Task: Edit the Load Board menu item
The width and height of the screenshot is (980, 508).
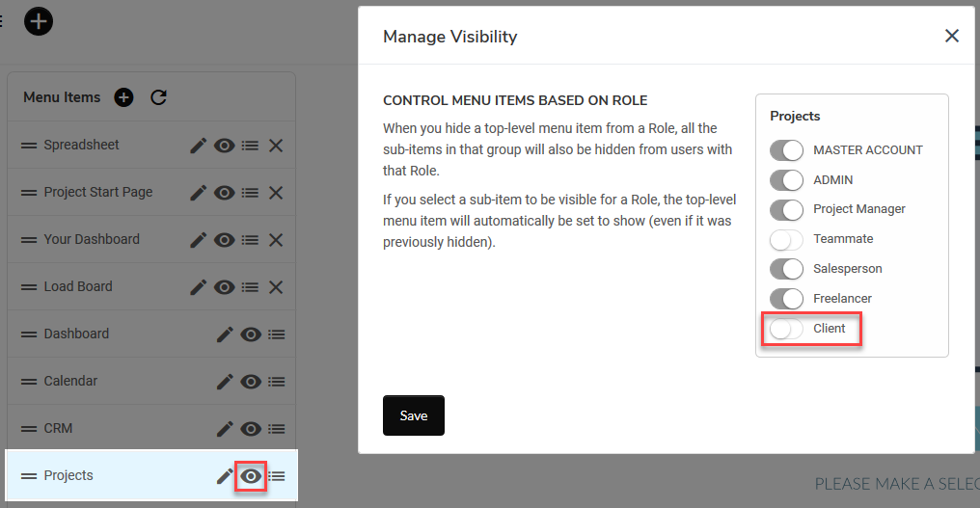Action: [198, 287]
